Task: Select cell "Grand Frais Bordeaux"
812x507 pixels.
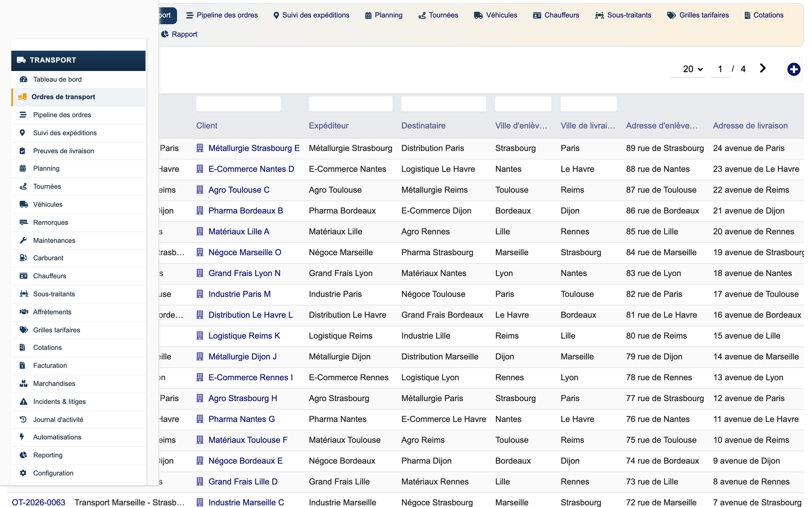Action: [x=442, y=315]
